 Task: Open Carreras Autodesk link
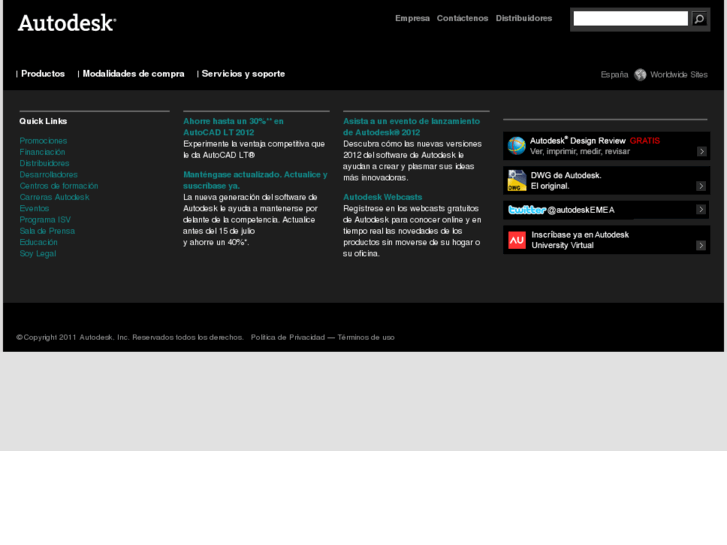[54, 197]
